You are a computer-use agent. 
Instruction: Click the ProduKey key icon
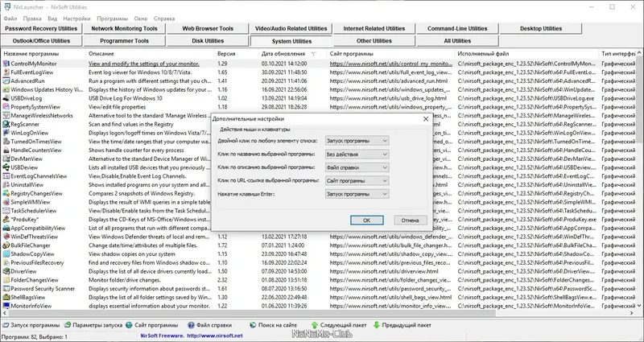pyautogui.click(x=6, y=219)
